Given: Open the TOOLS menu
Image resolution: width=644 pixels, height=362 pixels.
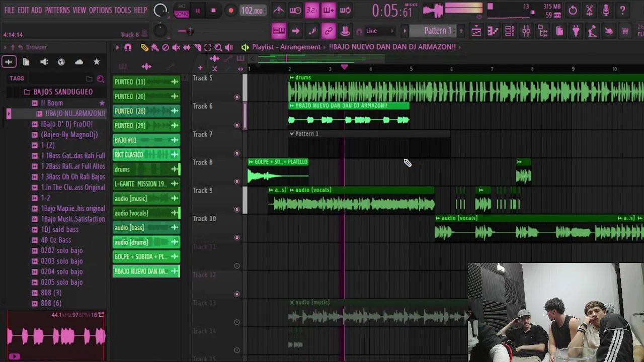Looking at the screenshot, I should [x=122, y=10].
